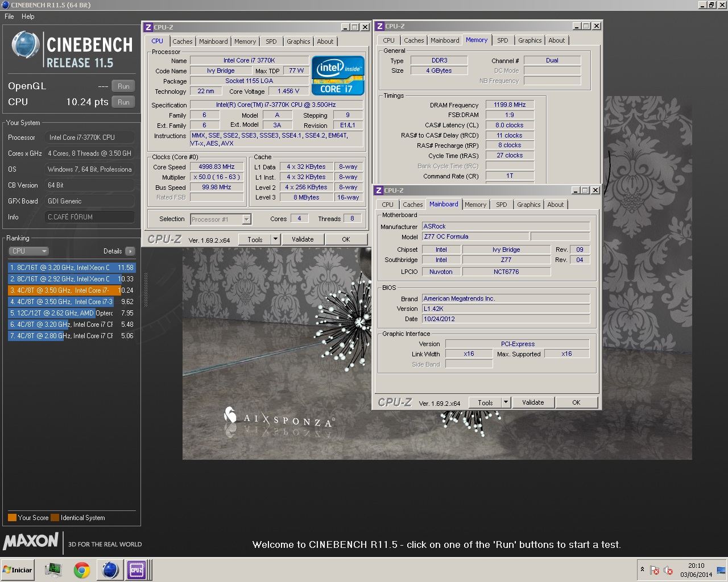The image size is (728, 582).
Task: Click Validate in the CPU window
Action: tap(303, 239)
